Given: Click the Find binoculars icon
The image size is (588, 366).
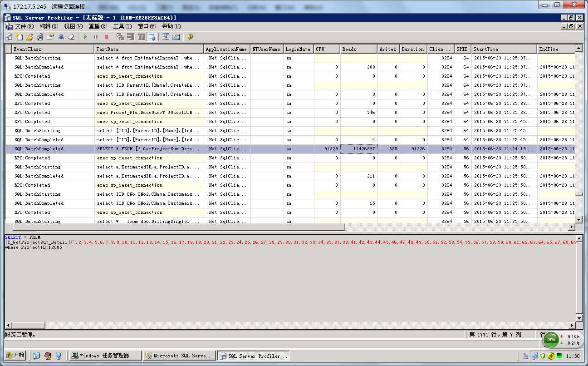Looking at the screenshot, I should click(61, 37).
